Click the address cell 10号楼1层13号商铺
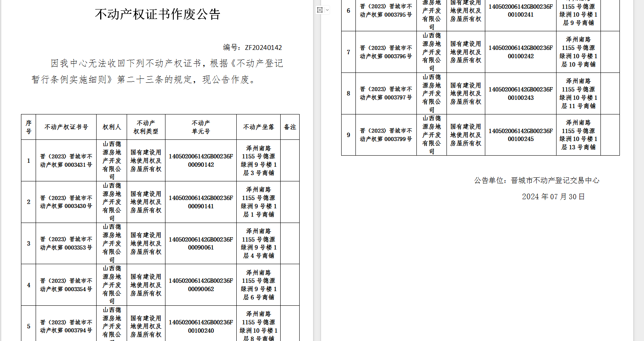The width and height of the screenshot is (644, 341). [578, 135]
